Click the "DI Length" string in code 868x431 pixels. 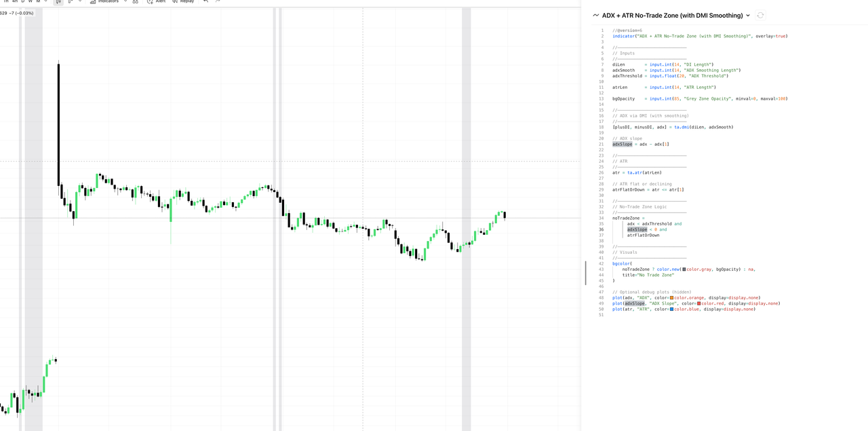coord(697,64)
